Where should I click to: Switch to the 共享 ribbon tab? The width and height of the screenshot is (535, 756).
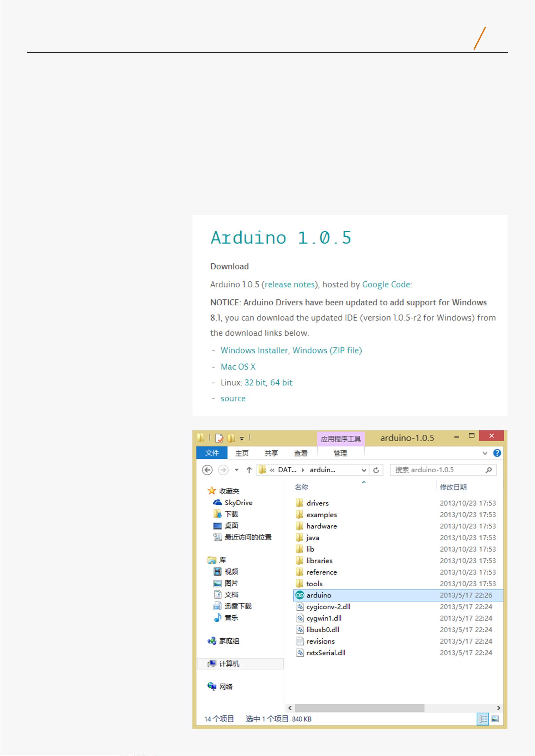click(271, 453)
